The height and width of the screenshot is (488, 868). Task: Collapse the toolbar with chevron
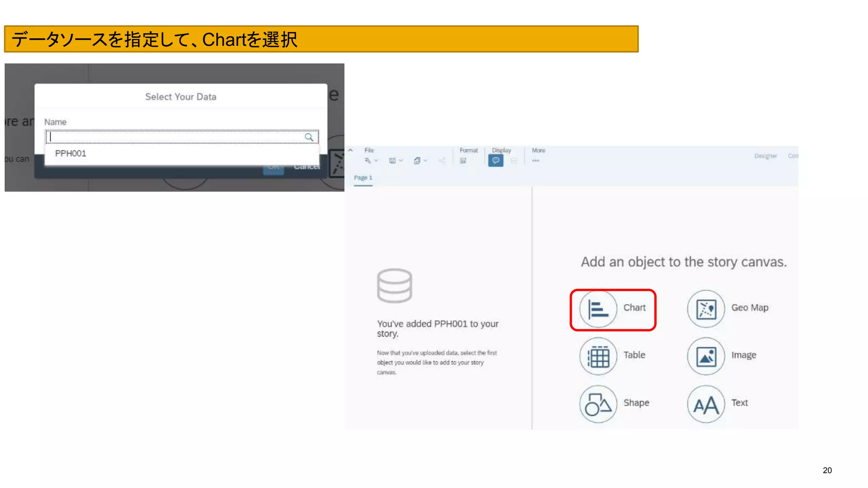[351, 150]
